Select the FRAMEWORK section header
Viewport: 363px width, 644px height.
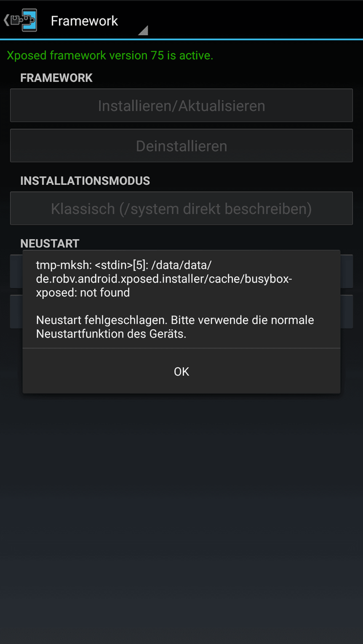pos(56,78)
